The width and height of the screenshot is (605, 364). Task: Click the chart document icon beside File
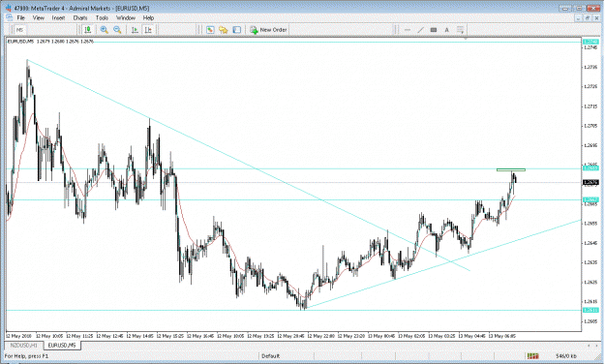(9, 17)
